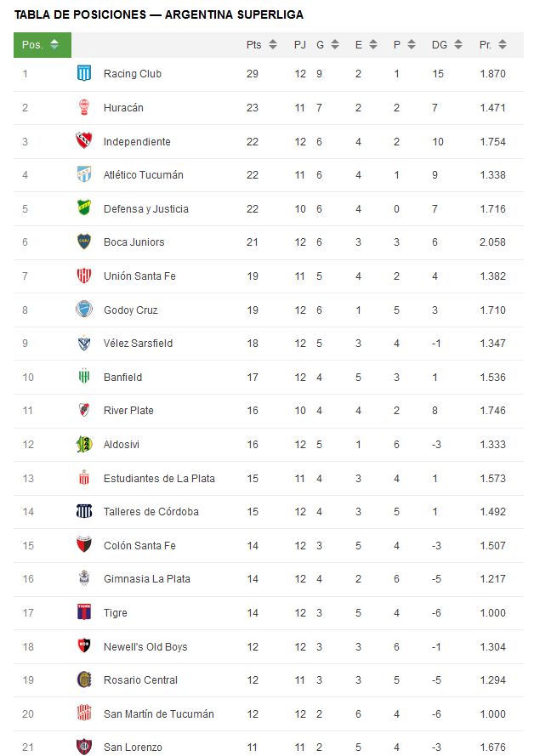Sort by the E draws column
Image resolution: width=534 pixels, height=756 pixels.
coord(366,45)
